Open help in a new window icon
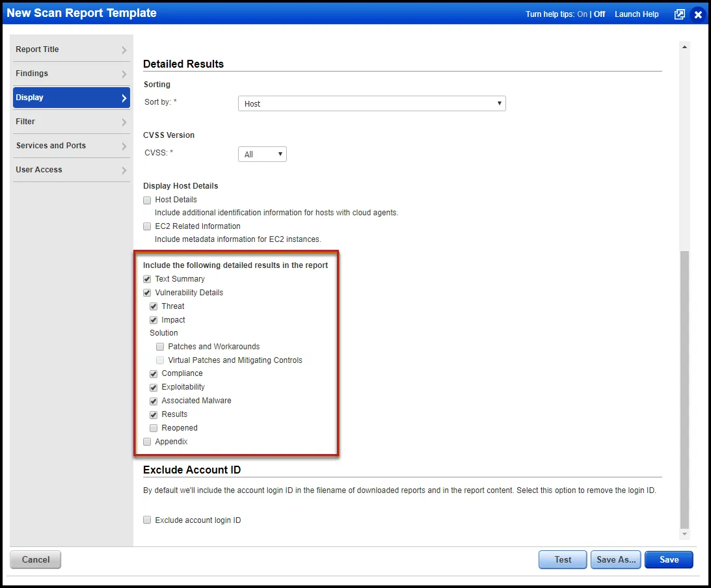Screen dimensions: 711x588 (x=679, y=14)
